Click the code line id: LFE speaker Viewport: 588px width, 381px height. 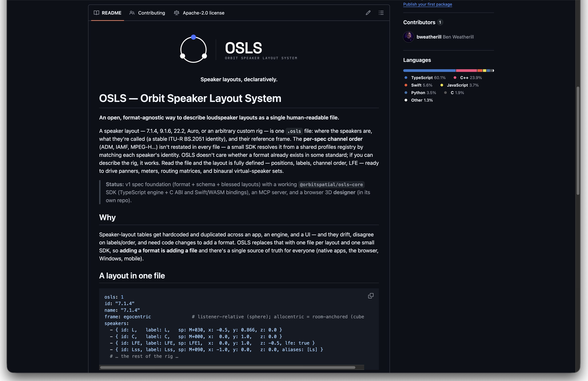pyautogui.click(x=212, y=343)
